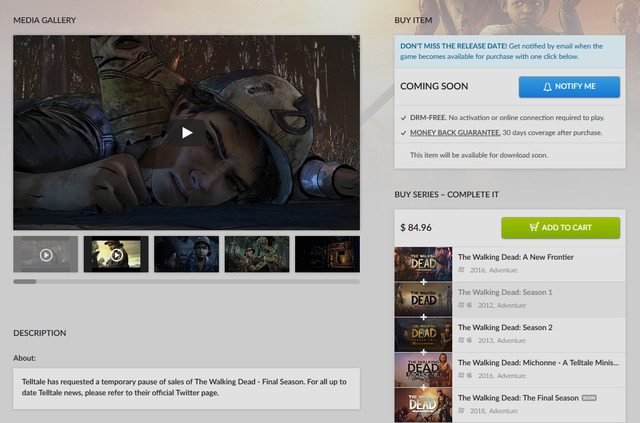The width and height of the screenshot is (640, 423).
Task: Click '2013, Adventure' under Season 2
Action: 502,341
